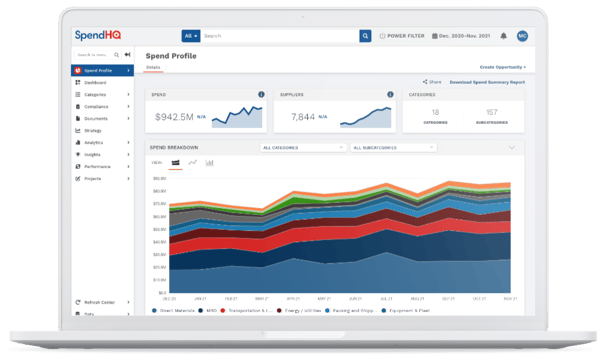
Task: Collapse the Spend Breakdown panel chevron
Action: coord(512,148)
